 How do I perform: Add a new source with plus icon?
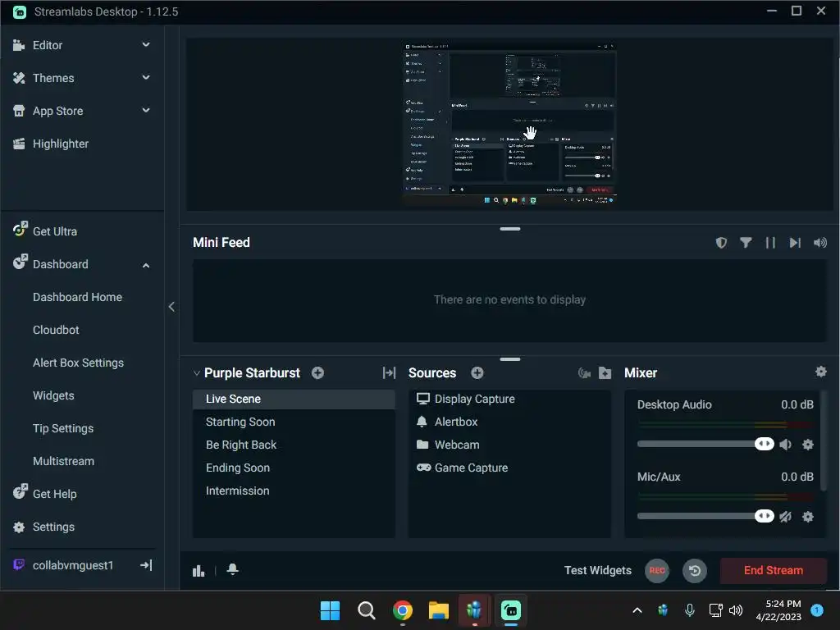click(477, 373)
